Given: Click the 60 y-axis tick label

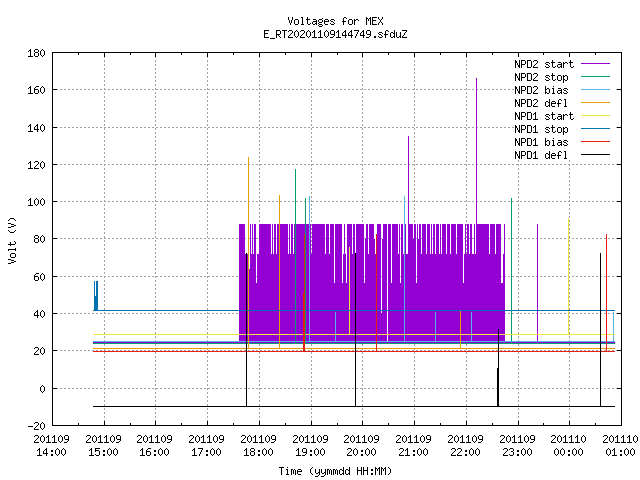Looking at the screenshot, I should coord(39,277).
